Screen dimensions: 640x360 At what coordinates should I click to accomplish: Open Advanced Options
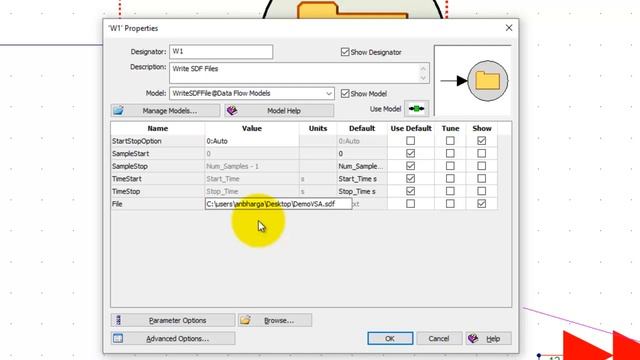click(x=173, y=338)
